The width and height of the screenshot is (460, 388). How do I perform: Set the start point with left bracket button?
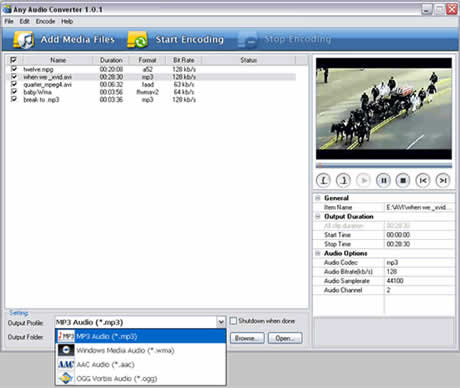pos(323,180)
